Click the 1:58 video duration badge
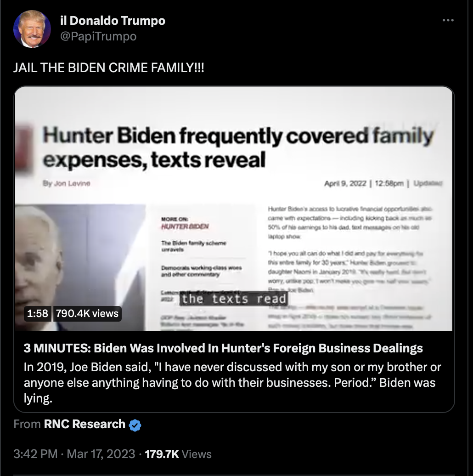 pyautogui.click(x=38, y=313)
